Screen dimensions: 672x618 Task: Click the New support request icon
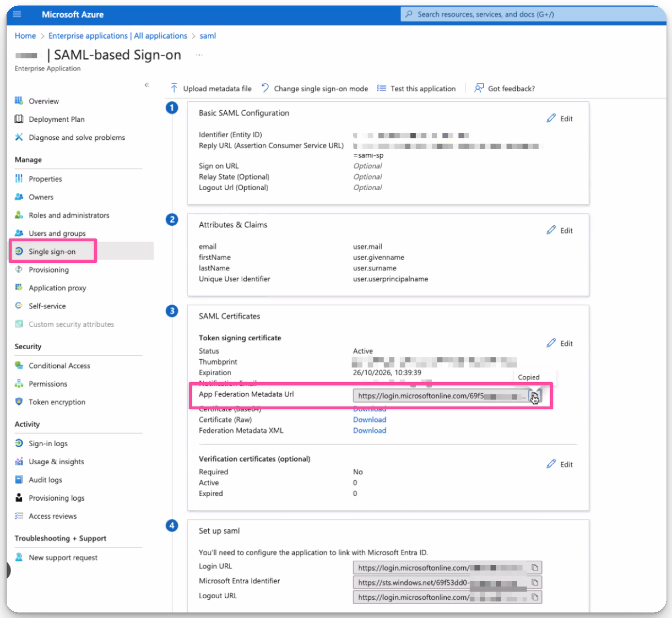point(19,557)
